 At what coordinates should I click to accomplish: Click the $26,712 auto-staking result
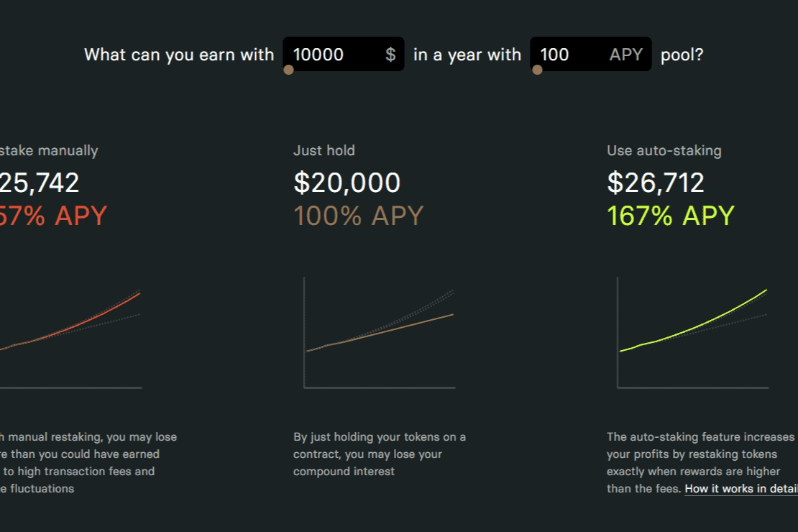(x=656, y=183)
